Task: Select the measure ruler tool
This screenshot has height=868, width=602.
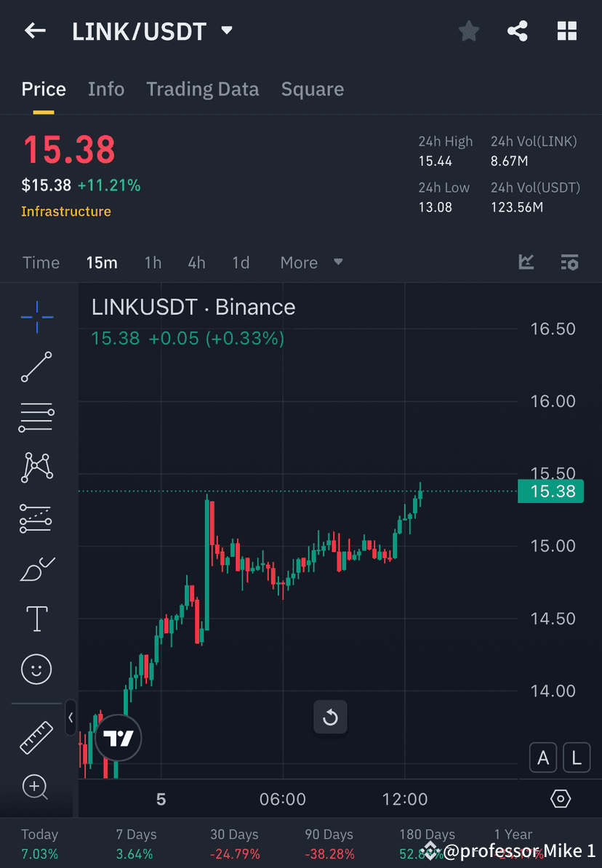Action: click(36, 736)
